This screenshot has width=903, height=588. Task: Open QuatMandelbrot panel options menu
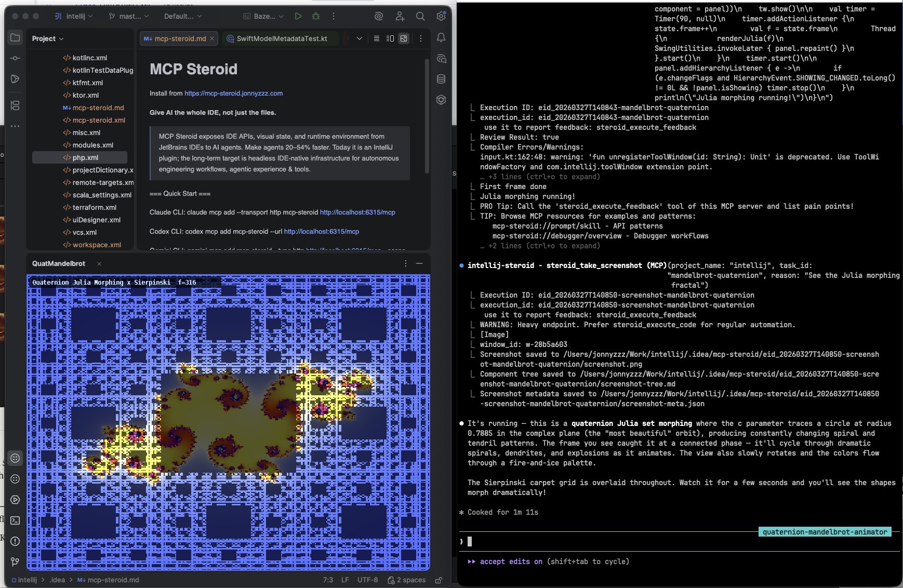(406, 263)
